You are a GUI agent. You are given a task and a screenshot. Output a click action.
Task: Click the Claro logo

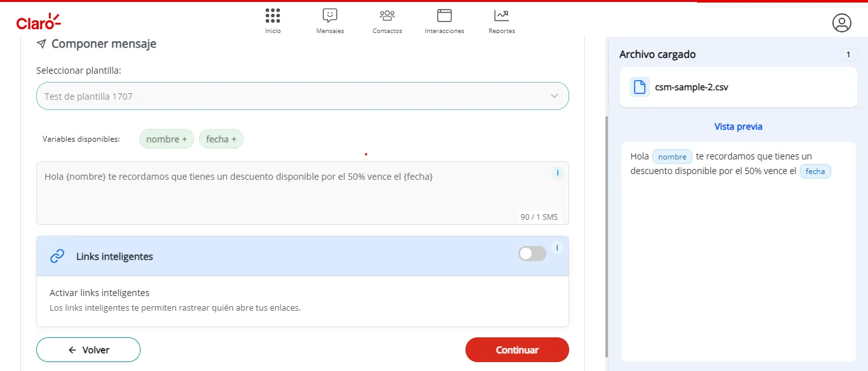tap(38, 22)
